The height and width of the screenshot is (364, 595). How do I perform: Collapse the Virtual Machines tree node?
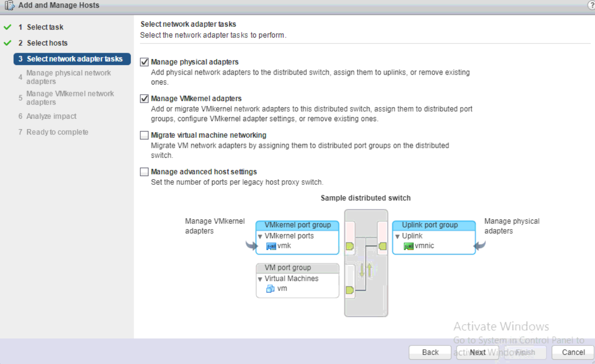click(x=260, y=279)
